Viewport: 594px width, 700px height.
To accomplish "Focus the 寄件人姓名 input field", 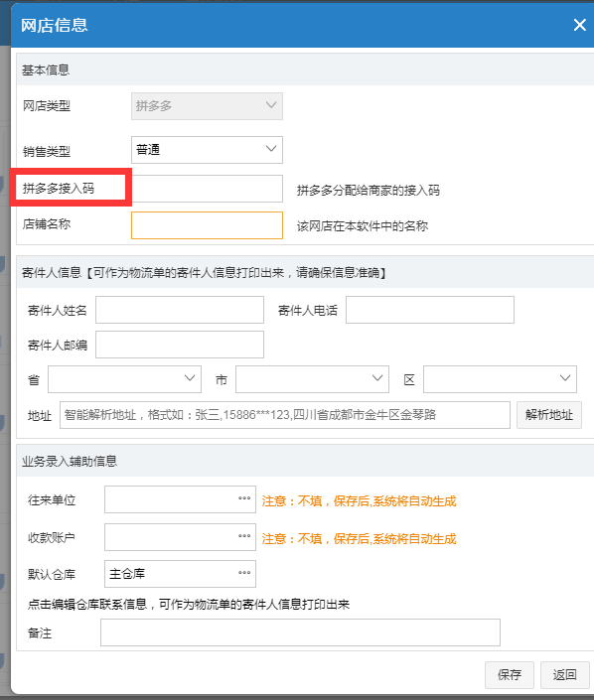I will pyautogui.click(x=180, y=310).
